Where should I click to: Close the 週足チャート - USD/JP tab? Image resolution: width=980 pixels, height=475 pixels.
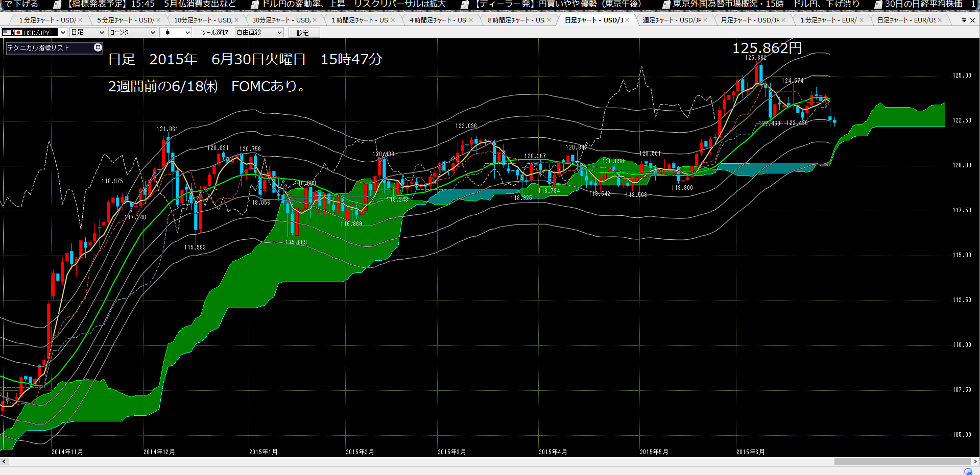point(705,20)
